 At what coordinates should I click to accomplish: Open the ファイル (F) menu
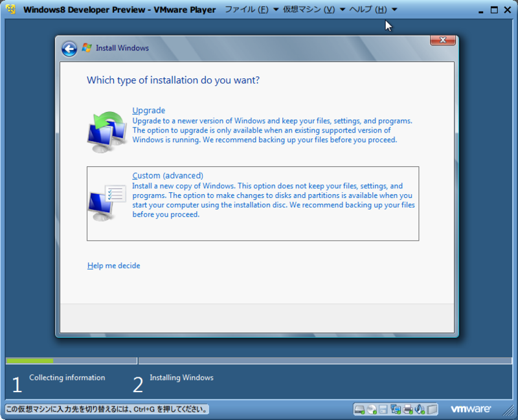click(x=247, y=10)
